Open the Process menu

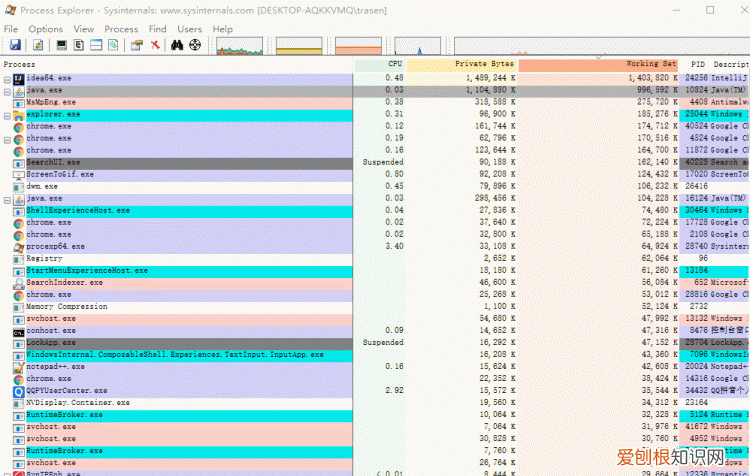click(121, 29)
